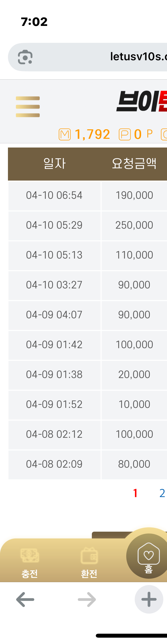167x644 pixels.
Task: Tap the 1,792 money balance text
Action: click(x=92, y=134)
